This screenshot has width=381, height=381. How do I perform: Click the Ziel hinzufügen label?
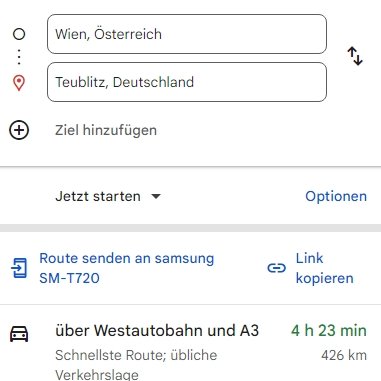point(106,130)
